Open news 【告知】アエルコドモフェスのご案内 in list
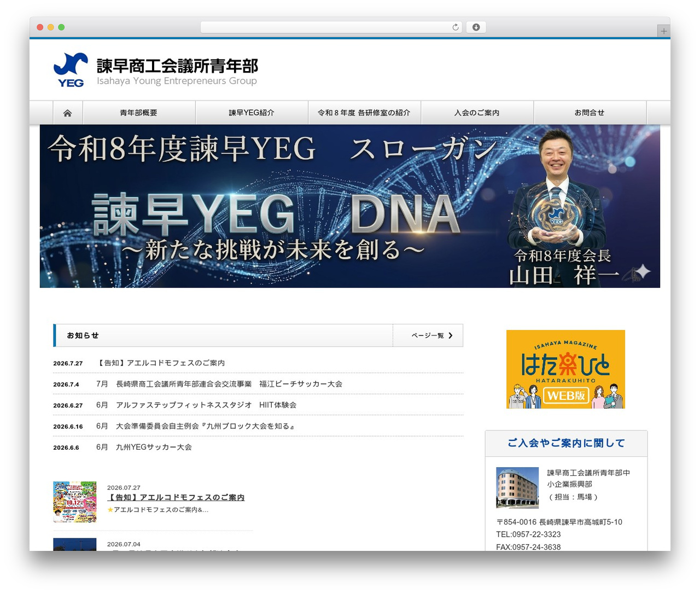This screenshot has height=593, width=700. [161, 363]
